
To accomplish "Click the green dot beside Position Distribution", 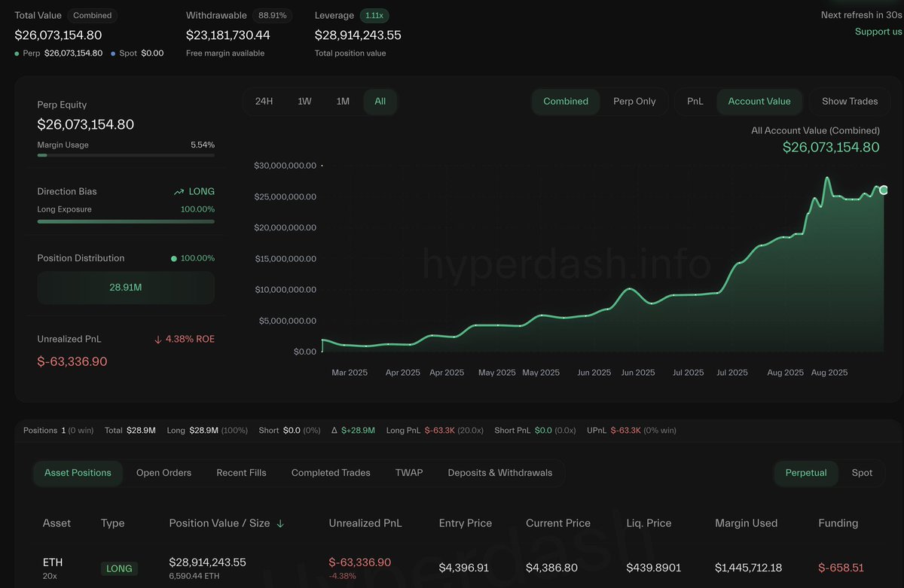I will 174,258.
